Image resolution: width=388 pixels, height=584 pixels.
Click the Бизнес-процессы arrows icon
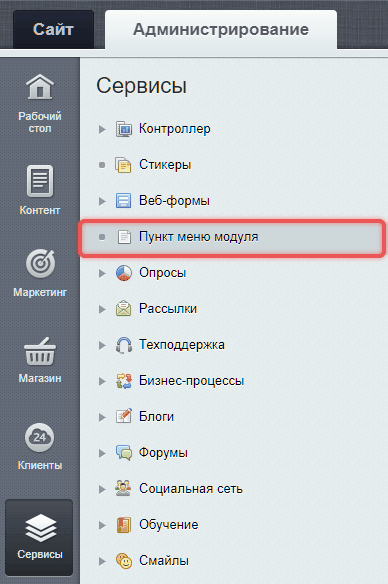point(124,381)
